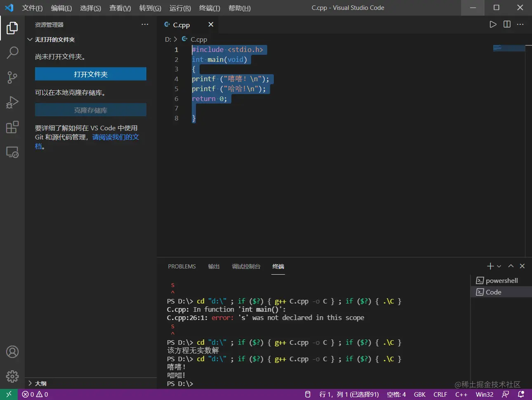Screen dimensions: 532x400
Task: Open the Source Control view
Action: tap(12, 77)
